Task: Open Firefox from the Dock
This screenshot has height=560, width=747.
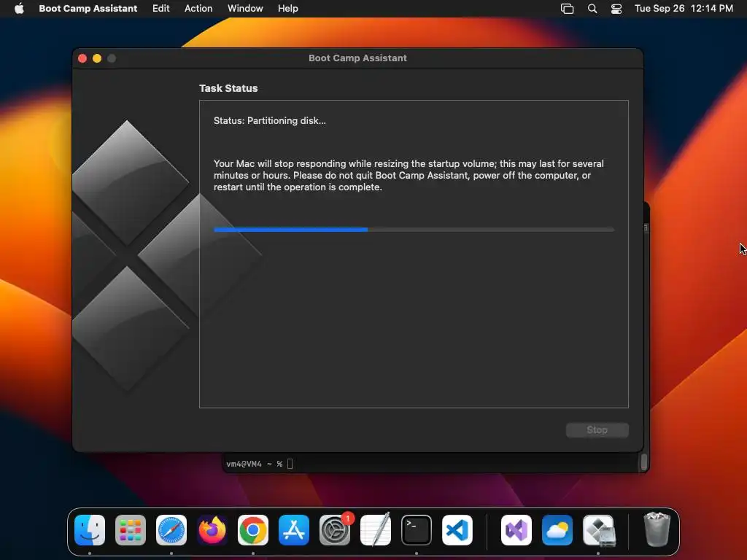Action: coord(212,530)
